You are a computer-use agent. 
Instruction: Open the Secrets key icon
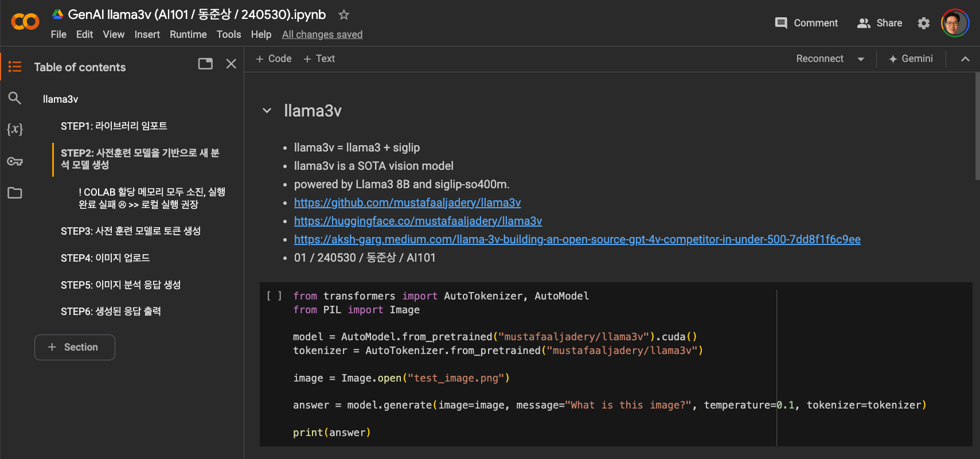15,161
